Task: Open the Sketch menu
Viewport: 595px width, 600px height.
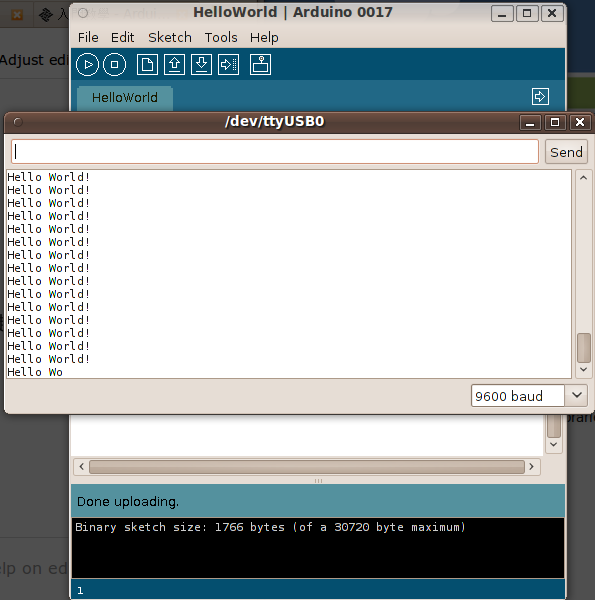Action: (170, 38)
